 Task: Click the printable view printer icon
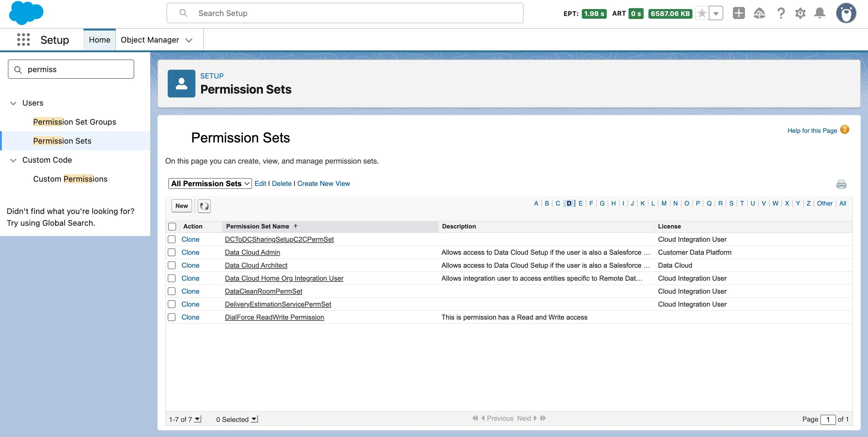tap(841, 184)
